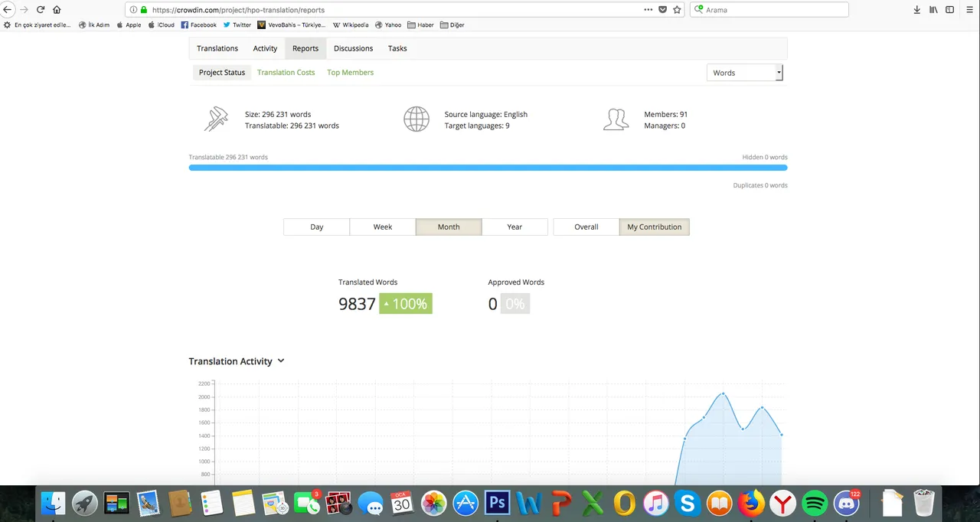Launch Launchpad rocket from the dock
The width and height of the screenshot is (980, 522).
(85, 503)
